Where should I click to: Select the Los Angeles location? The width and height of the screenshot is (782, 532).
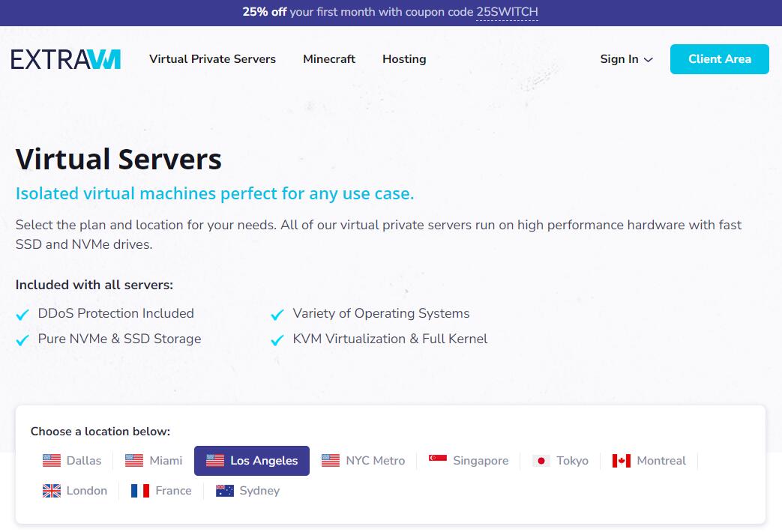252,461
